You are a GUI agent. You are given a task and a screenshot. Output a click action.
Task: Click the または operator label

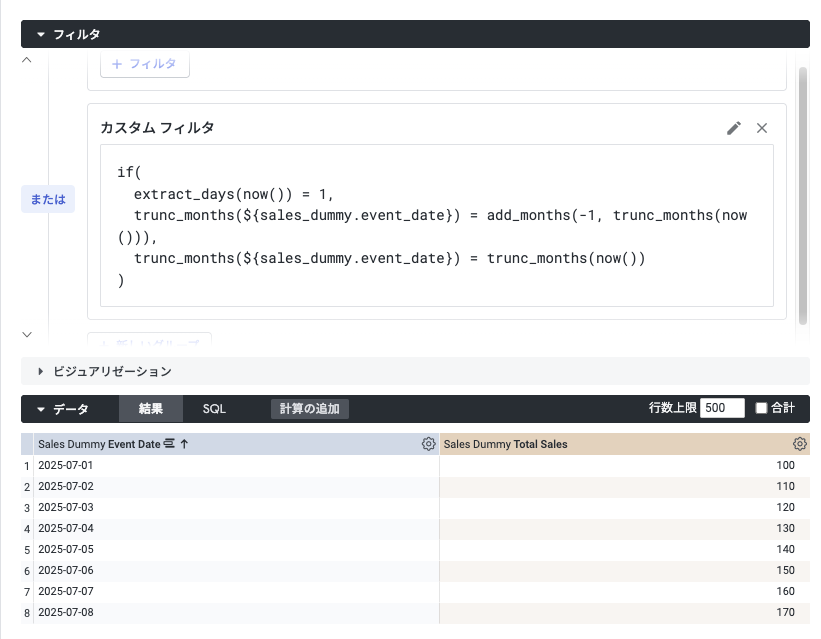[x=48, y=199]
